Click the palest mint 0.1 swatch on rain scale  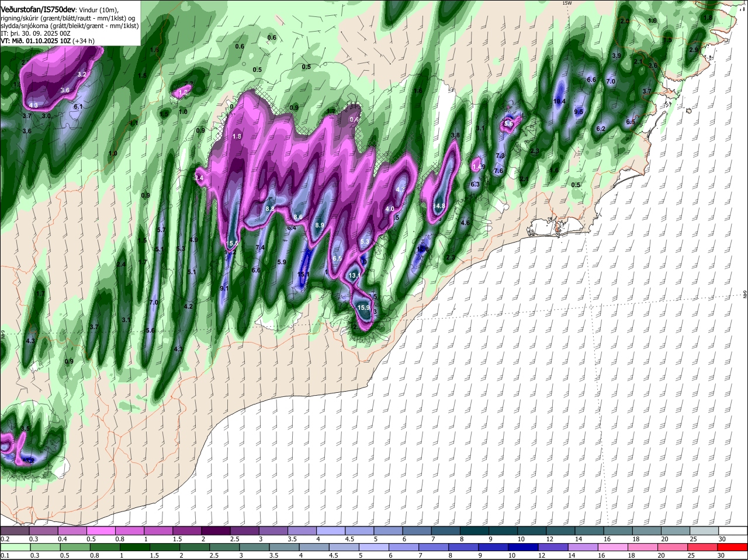pyautogui.click(x=15, y=547)
